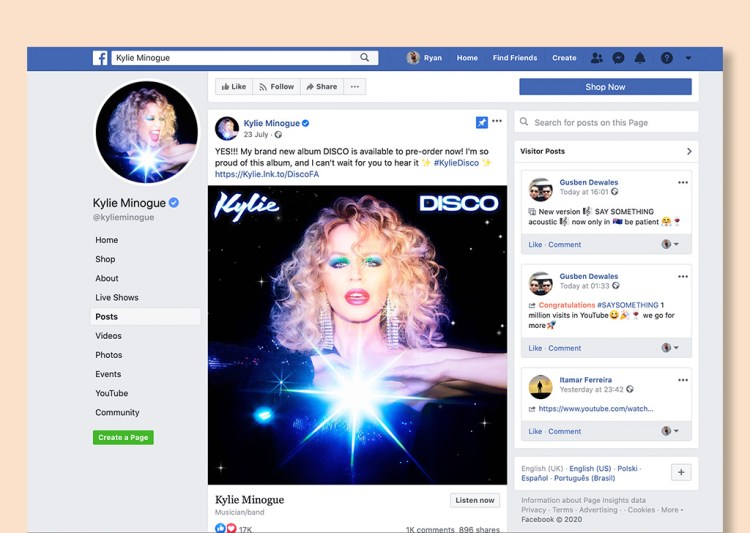Click the Like reaction icon below the post
Viewport: 750px width, 533px height.
pyautogui.click(x=220, y=528)
